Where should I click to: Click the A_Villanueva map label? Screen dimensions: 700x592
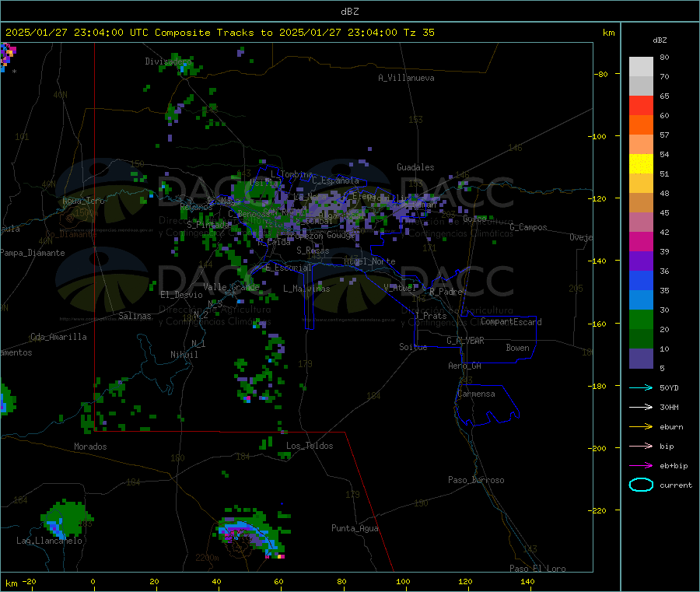pyautogui.click(x=406, y=78)
